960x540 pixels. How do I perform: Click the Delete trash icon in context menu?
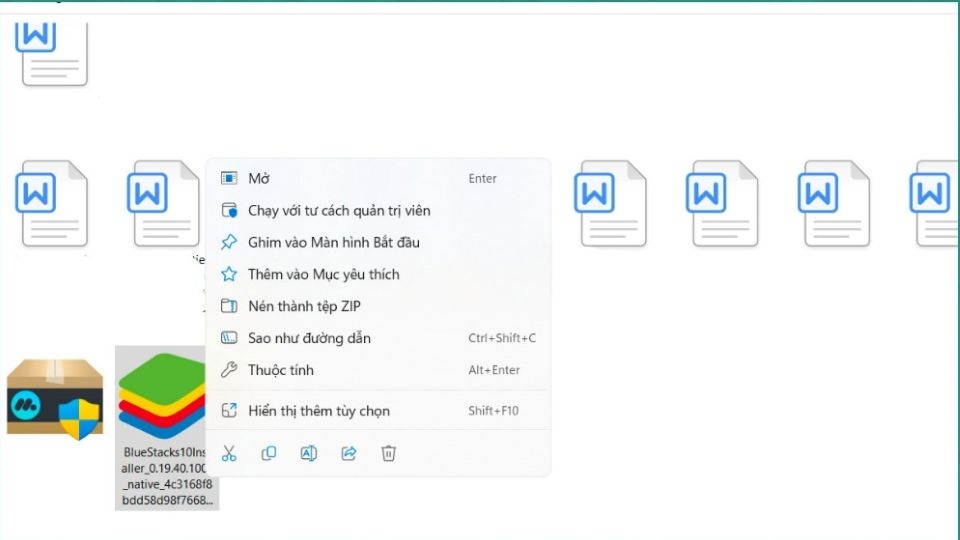388,454
